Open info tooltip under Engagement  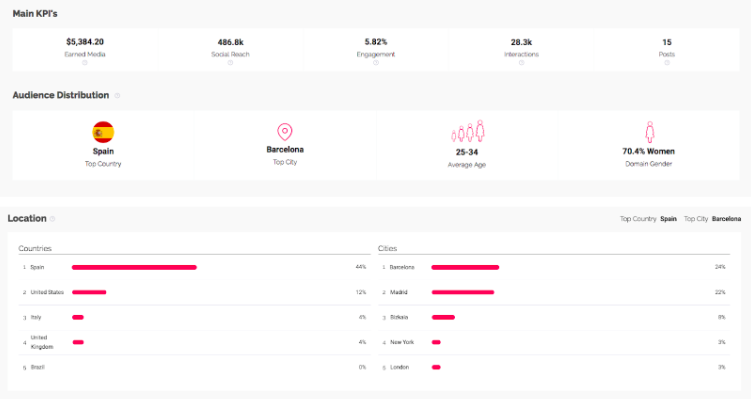[x=376, y=63]
